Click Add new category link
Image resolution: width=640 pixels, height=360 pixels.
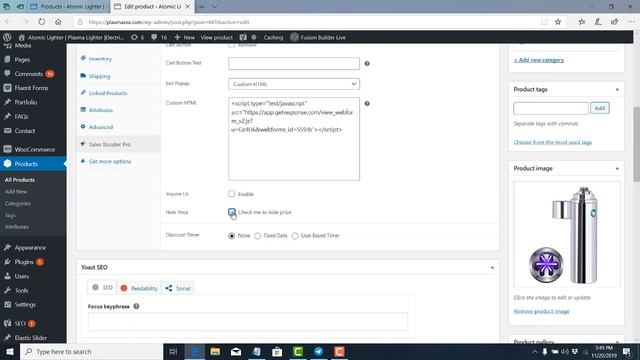click(539, 60)
